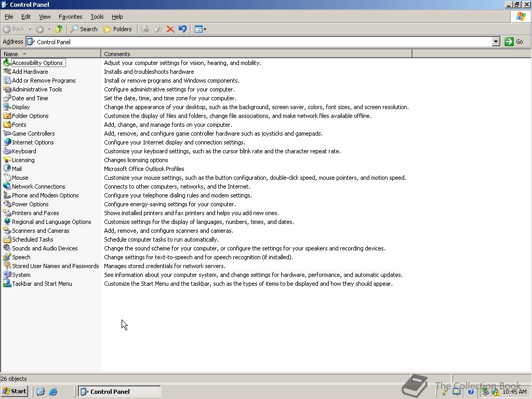This screenshot has height=399, width=532.
Task: Open the Tools menu
Action: point(97,17)
